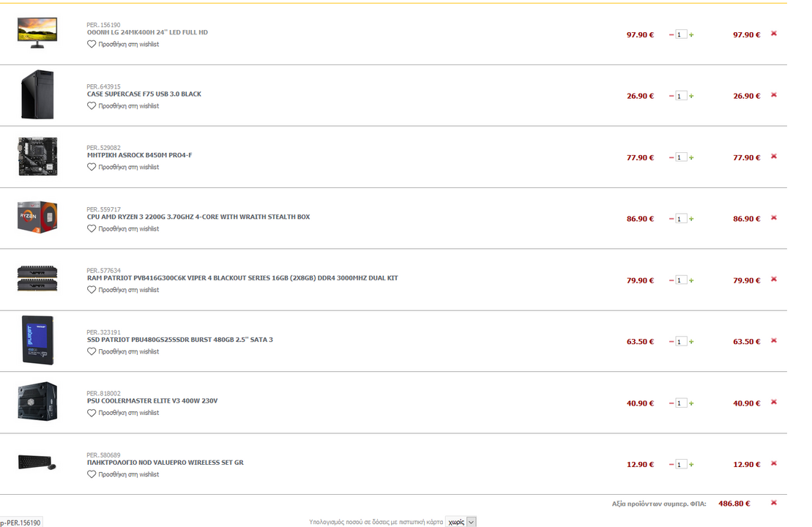Decrease quantity of NOD Valuepro keyboard set

[671, 464]
